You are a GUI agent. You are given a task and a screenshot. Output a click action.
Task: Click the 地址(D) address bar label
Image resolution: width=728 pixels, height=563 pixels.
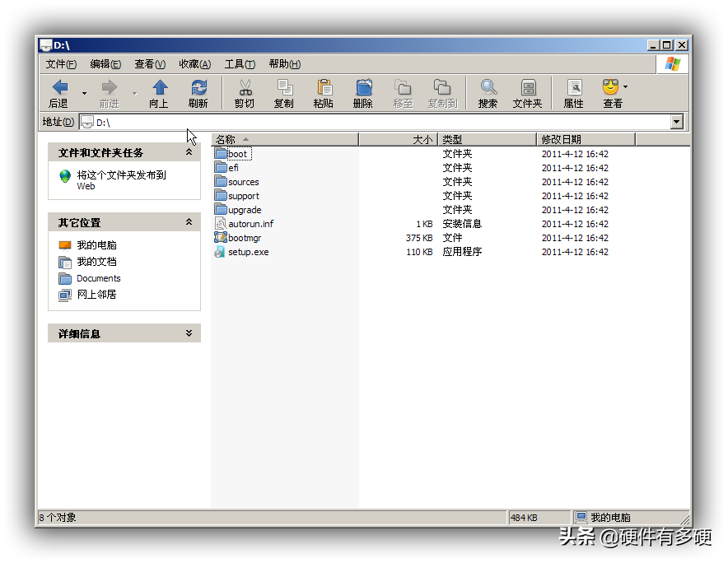(58, 122)
